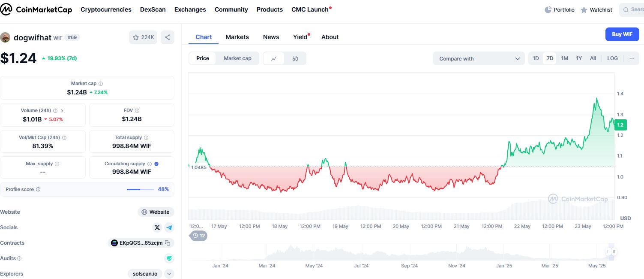The width and height of the screenshot is (644, 279).
Task: Focus the Search input field
Action: [x=632, y=9]
